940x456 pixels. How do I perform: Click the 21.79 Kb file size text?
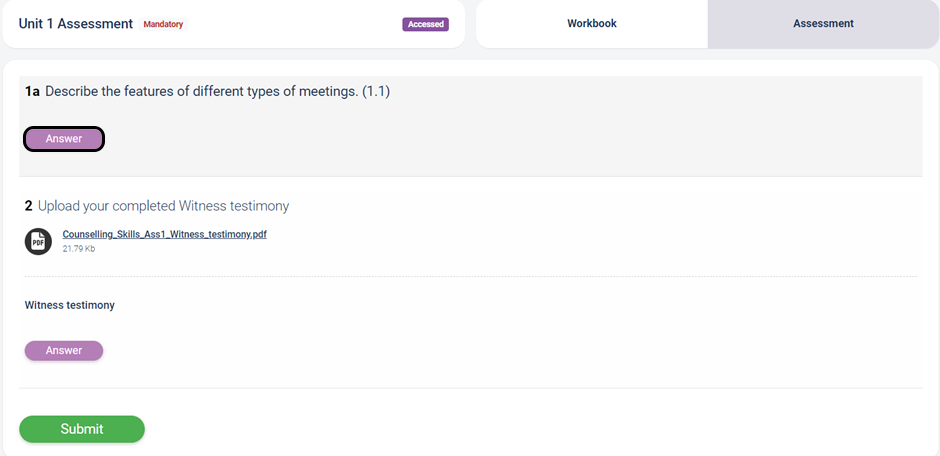pyautogui.click(x=79, y=248)
